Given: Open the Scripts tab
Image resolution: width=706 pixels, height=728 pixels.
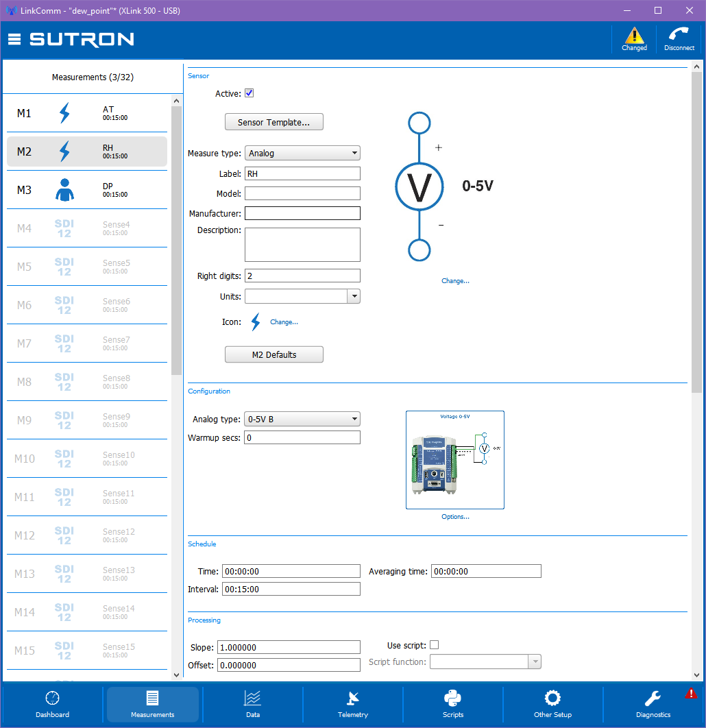Looking at the screenshot, I should click(453, 705).
